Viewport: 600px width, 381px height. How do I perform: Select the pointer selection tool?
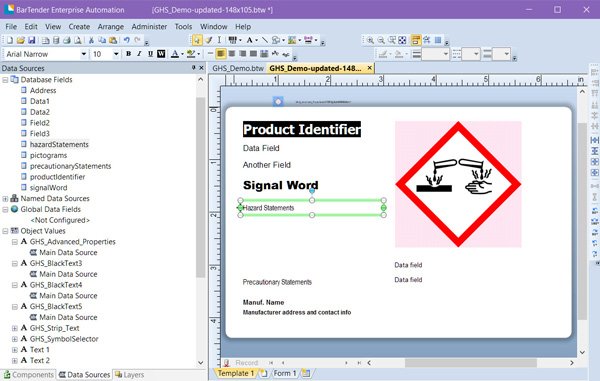tap(197, 40)
